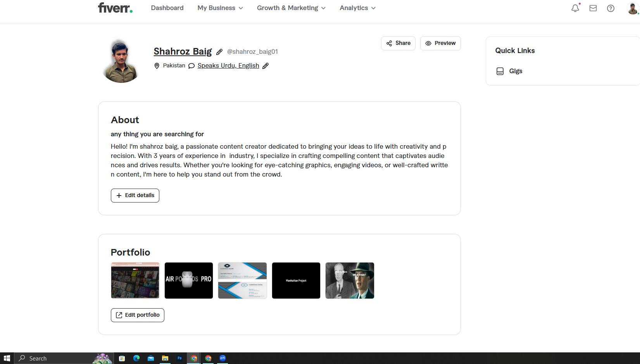Open the notifications bell icon
The height and width of the screenshot is (364, 640).
tap(575, 8)
